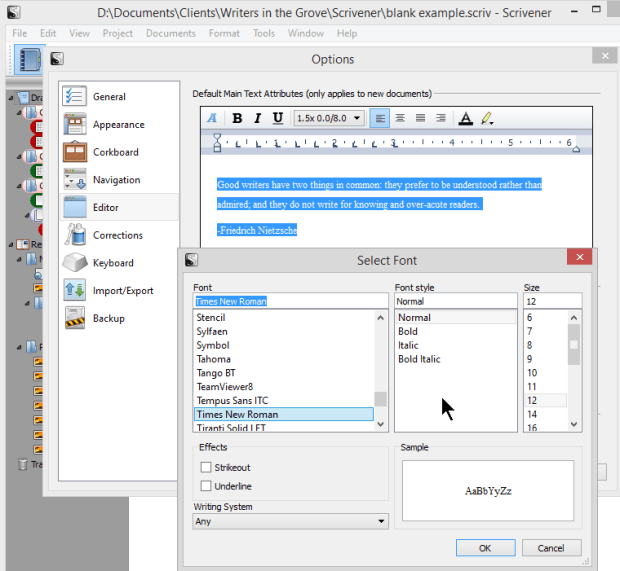The image size is (620, 571).
Task: Select align left button
Action: (x=380, y=118)
